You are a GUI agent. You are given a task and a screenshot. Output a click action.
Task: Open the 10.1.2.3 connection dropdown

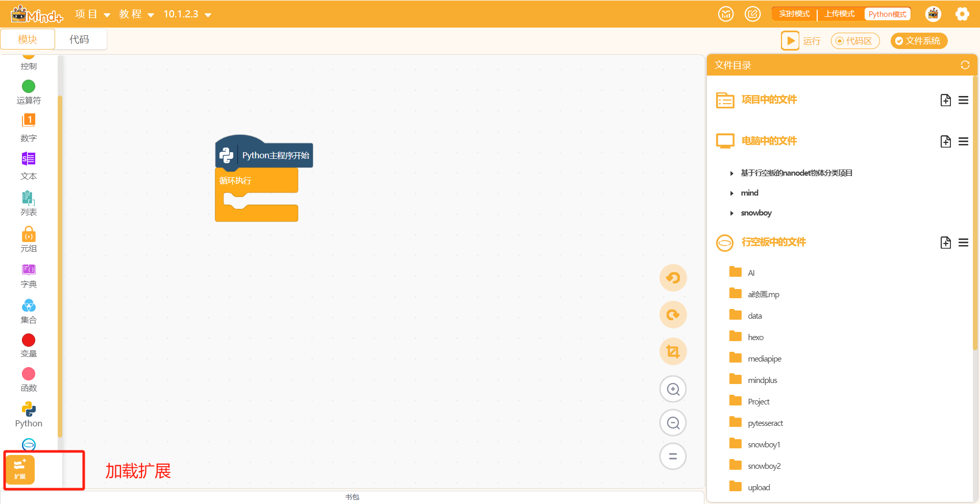187,14
